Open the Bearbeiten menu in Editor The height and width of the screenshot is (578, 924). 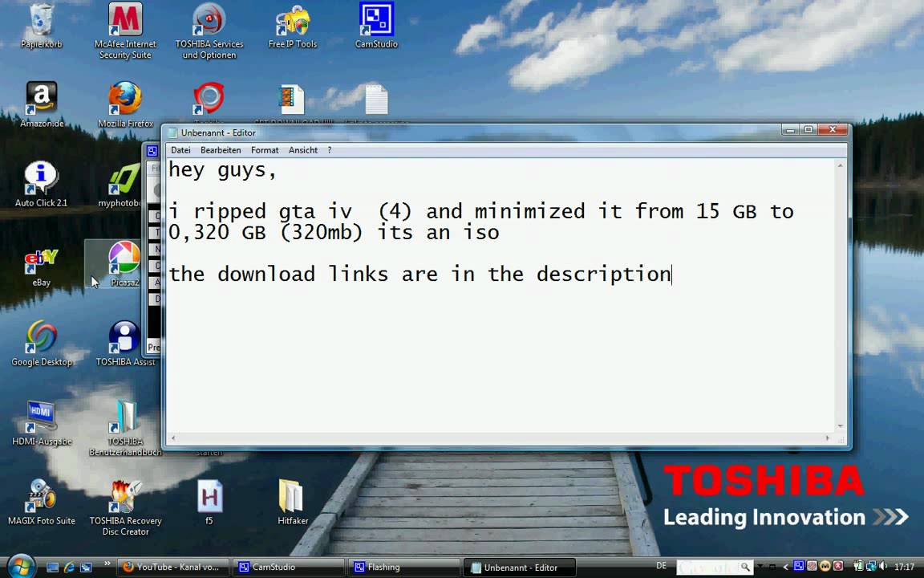[x=221, y=150]
